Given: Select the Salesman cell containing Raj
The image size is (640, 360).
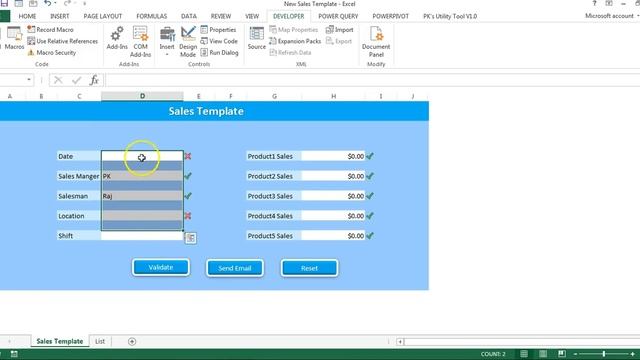Looking at the screenshot, I should 142,196.
